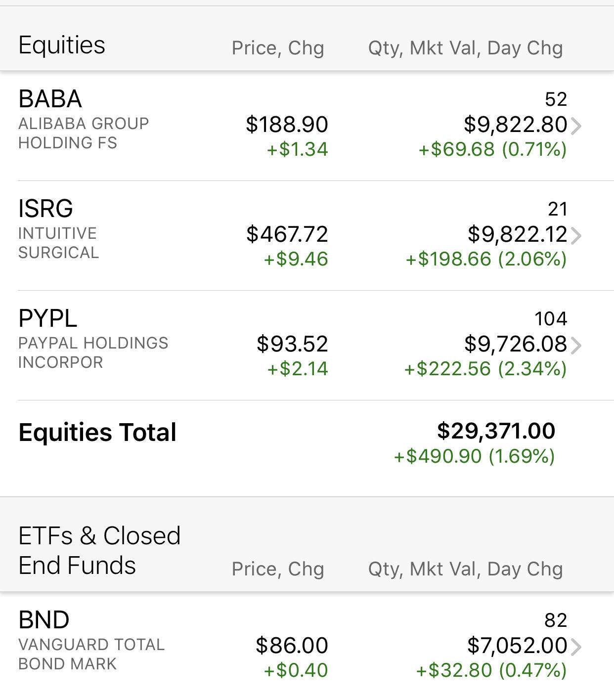The image size is (614, 700).
Task: Select the BABA ticker symbol
Action: 50,99
